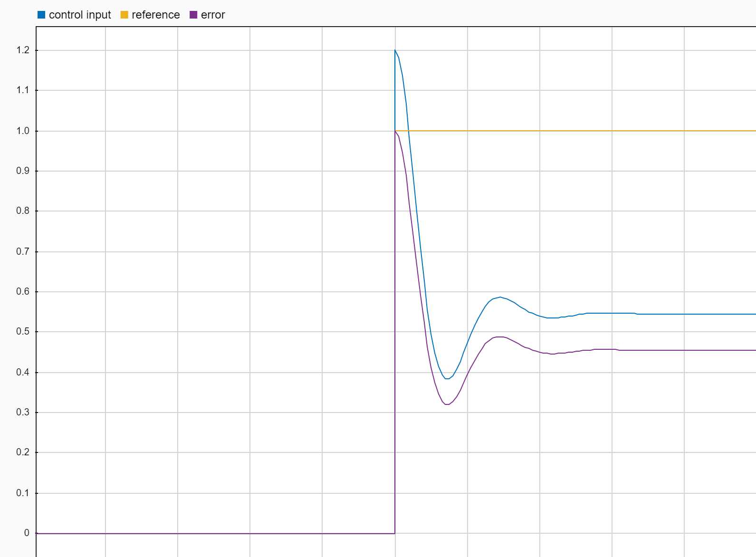Click the 1.2 y-axis tick label
The height and width of the screenshot is (557, 756).
23,50
